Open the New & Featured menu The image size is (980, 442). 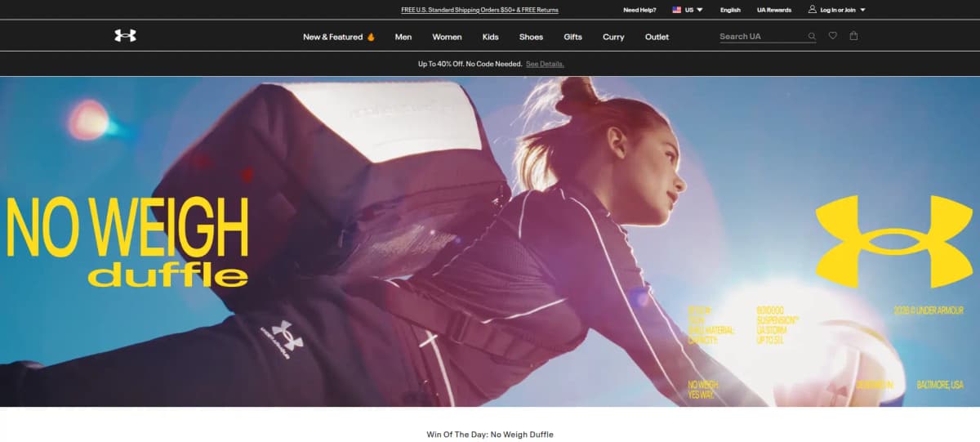332,37
